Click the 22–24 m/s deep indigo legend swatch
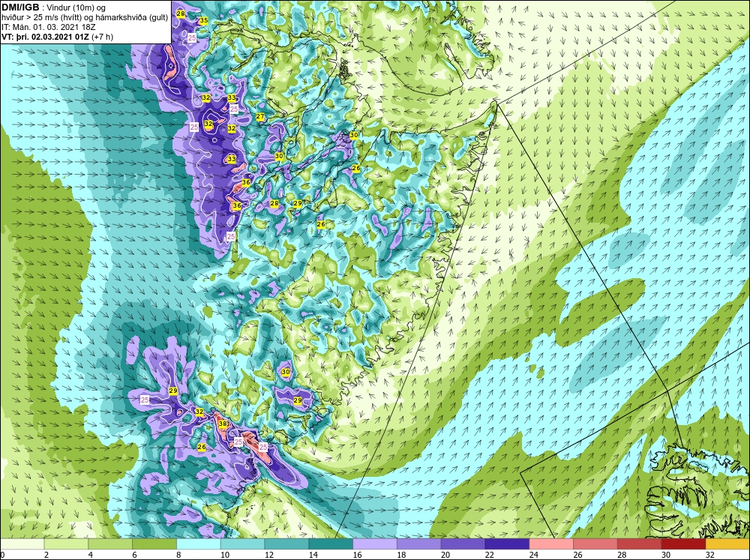Screen dimensions: 750x560 (x=507, y=544)
